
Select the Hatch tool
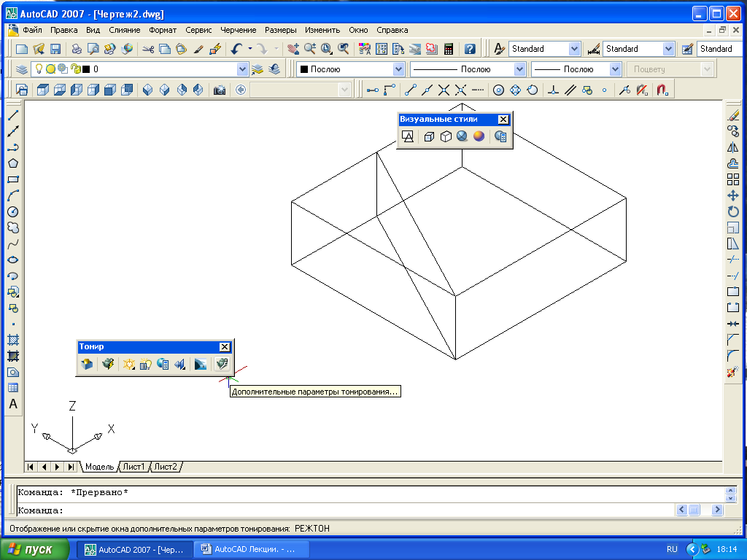point(13,340)
